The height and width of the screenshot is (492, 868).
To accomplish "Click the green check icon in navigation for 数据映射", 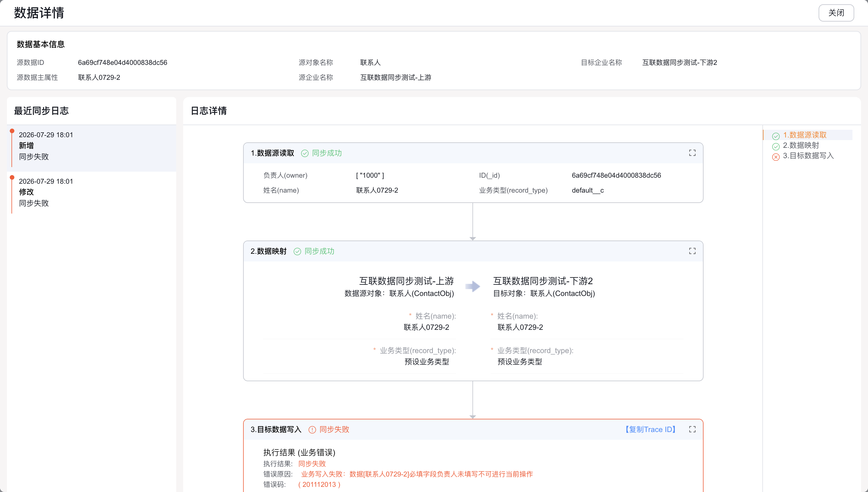I will (x=776, y=146).
